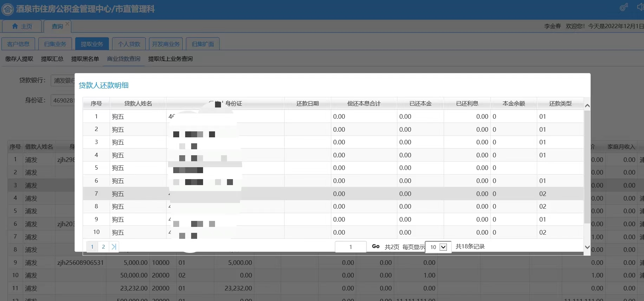The width and height of the screenshot is (644, 301).
Task: Click 50,000.00 in background row 10
Action: point(134,275)
